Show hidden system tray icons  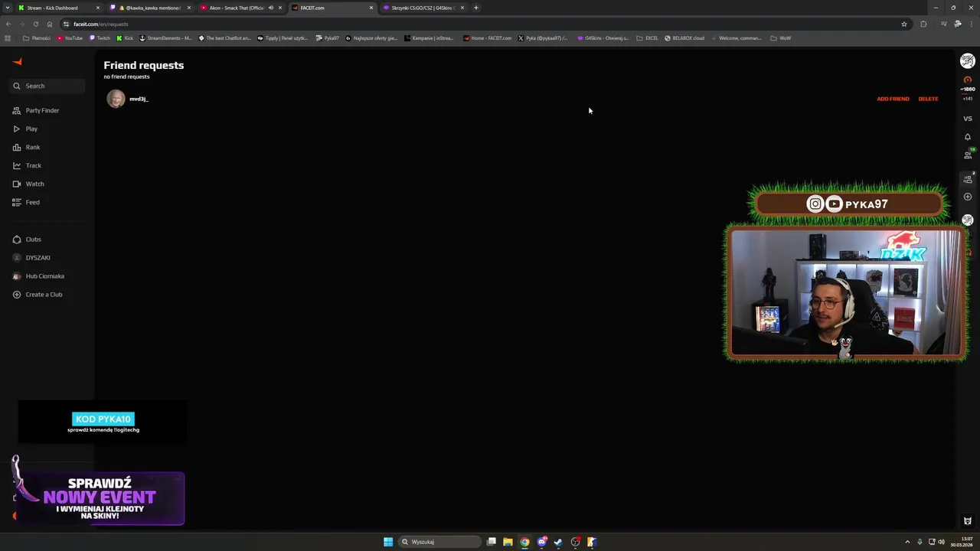907,542
